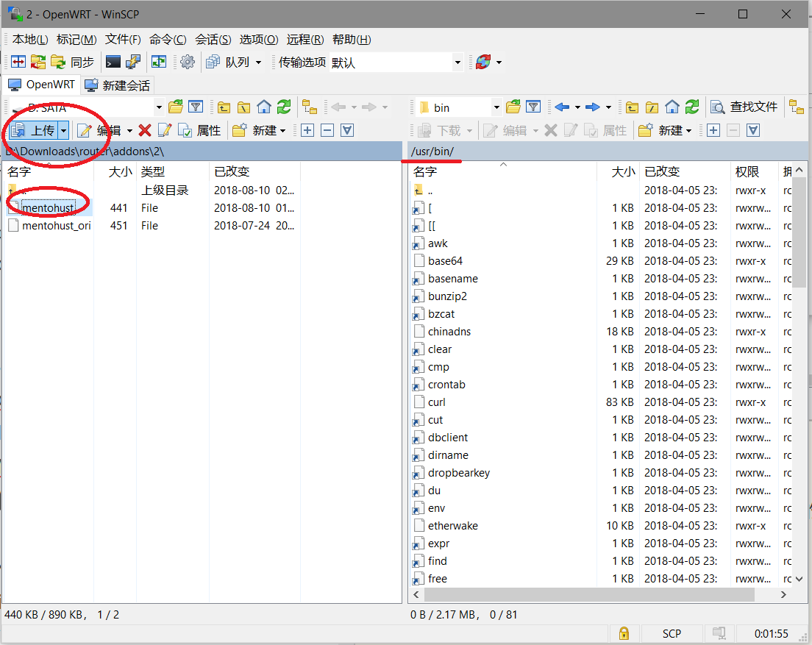Open the 命令(C) menu
Viewport: 812px width, 645px height.
click(x=168, y=40)
